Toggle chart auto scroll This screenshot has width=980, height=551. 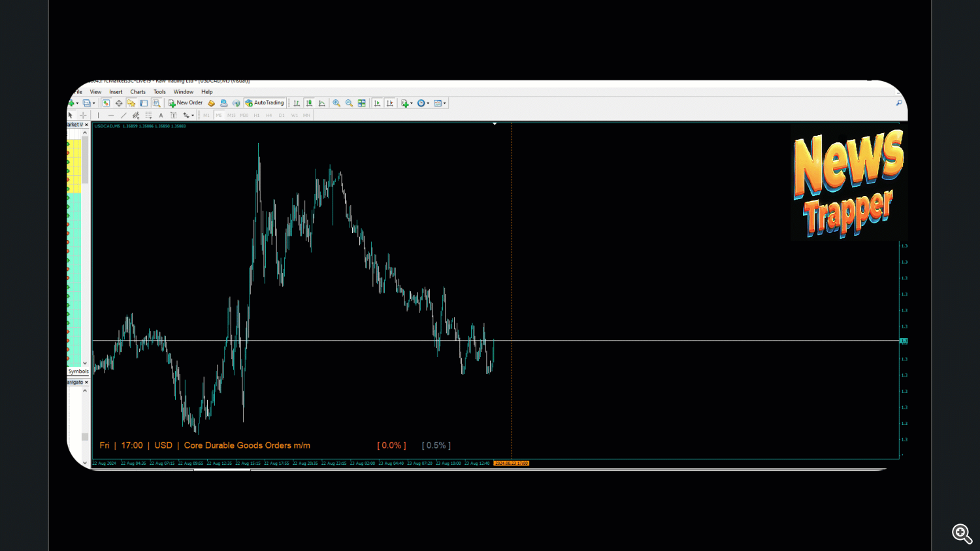click(377, 103)
